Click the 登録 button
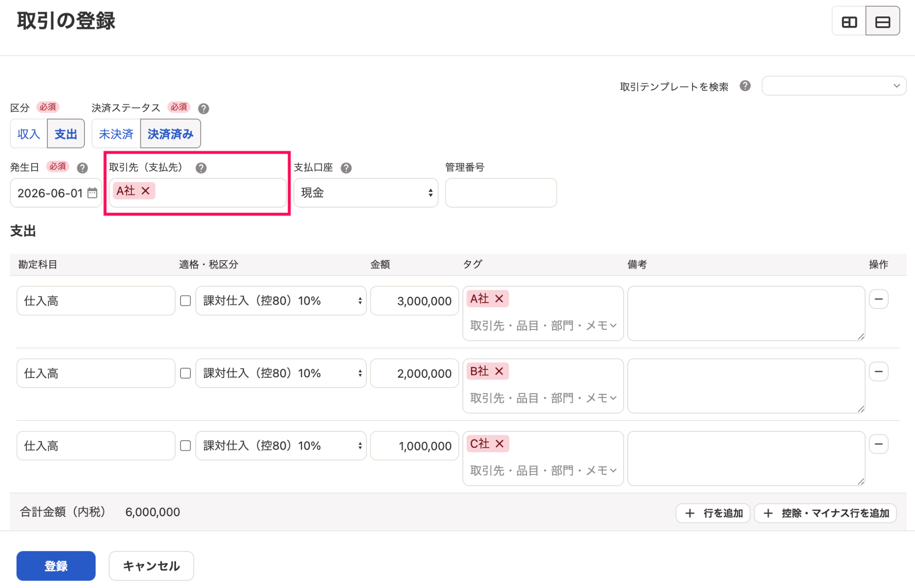The width and height of the screenshot is (915, 588). tap(56, 566)
